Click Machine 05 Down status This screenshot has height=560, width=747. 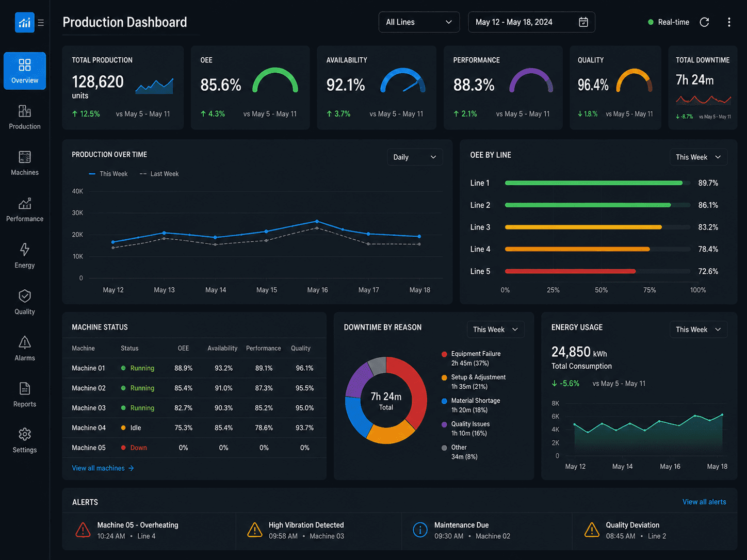point(134,448)
